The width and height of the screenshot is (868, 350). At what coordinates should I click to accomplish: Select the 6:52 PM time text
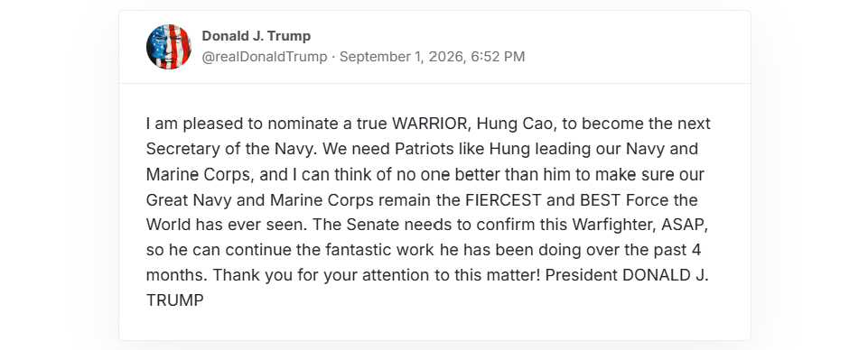click(499, 57)
